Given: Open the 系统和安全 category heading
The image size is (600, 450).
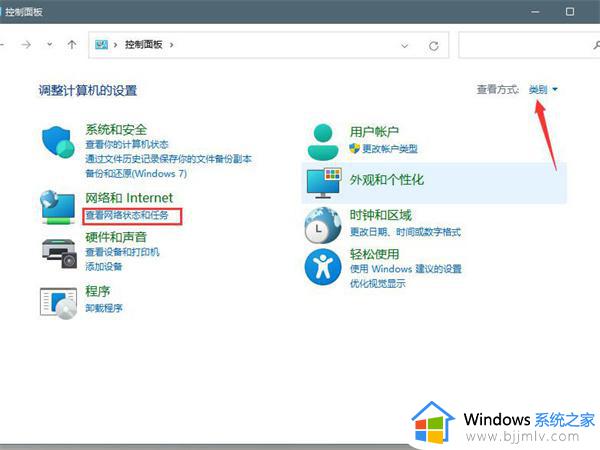Looking at the screenshot, I should click(x=116, y=129).
